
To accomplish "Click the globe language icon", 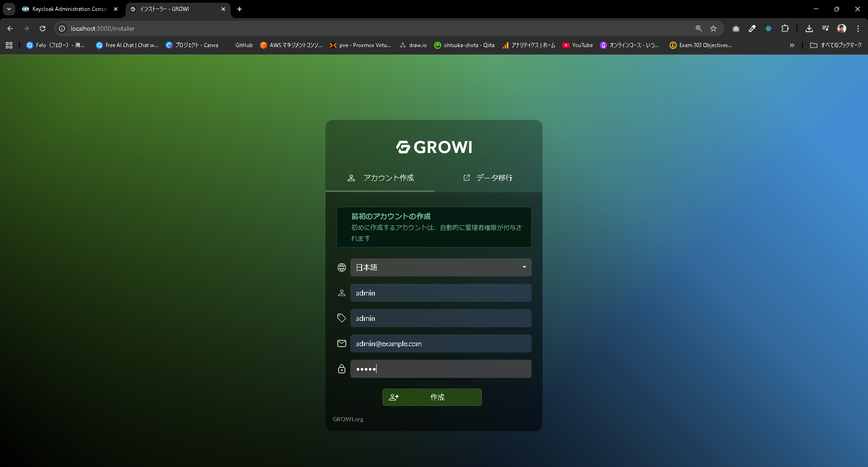I will pyautogui.click(x=342, y=267).
